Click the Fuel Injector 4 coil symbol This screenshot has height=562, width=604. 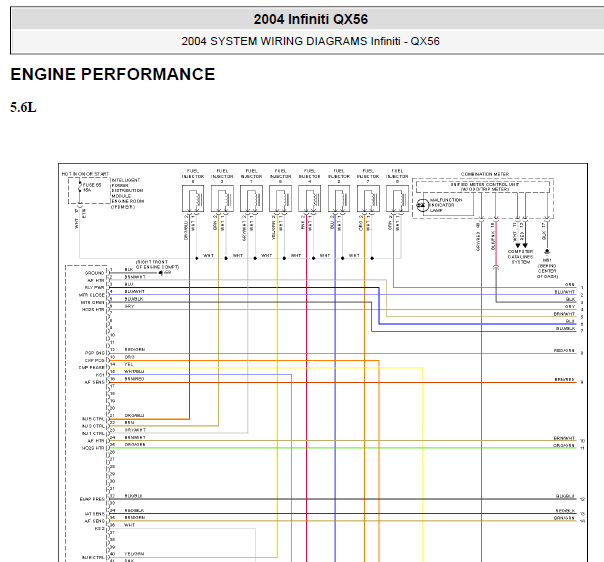[x=309, y=198]
